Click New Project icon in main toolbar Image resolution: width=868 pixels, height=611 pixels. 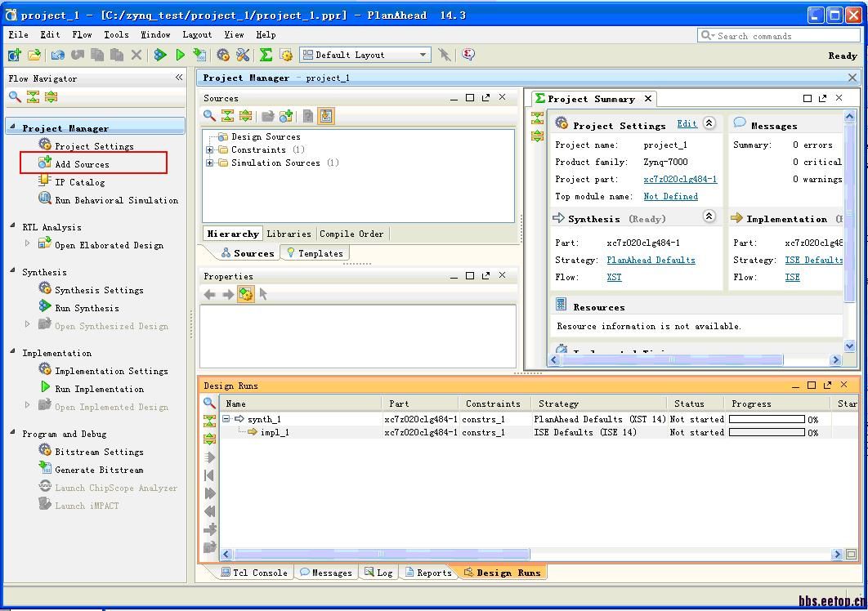click(x=14, y=55)
